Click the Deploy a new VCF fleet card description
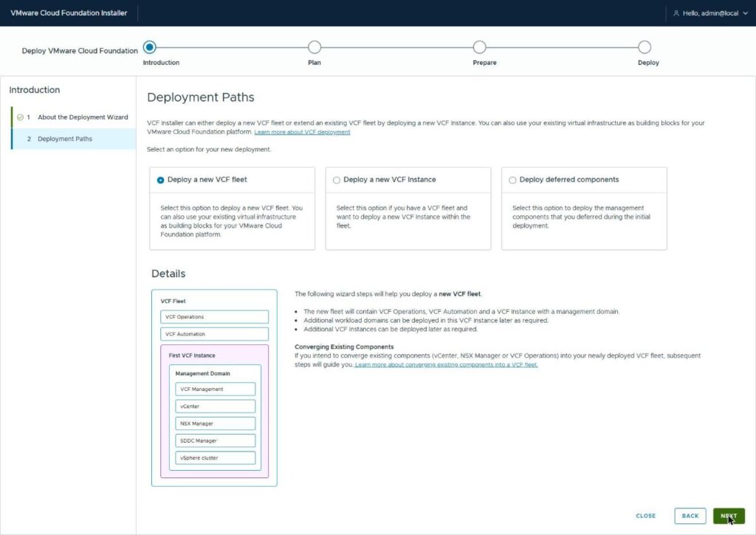Image resolution: width=756 pixels, height=535 pixels. (x=231, y=221)
